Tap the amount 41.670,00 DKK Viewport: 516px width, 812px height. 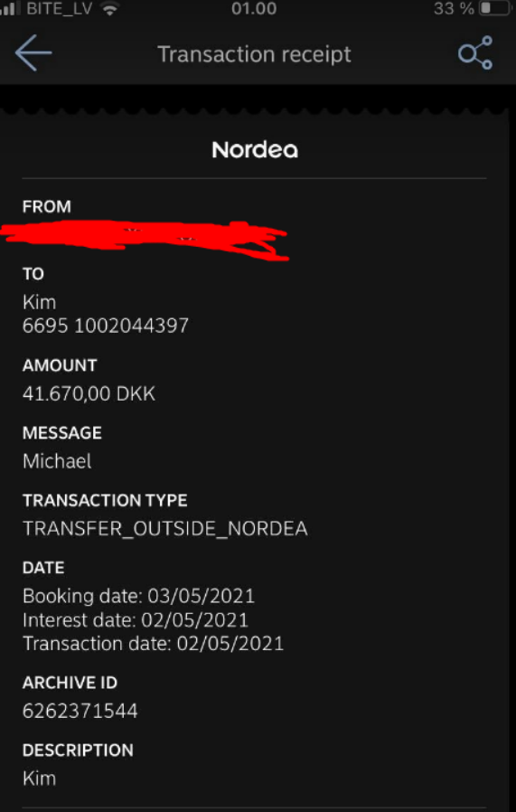[89, 394]
